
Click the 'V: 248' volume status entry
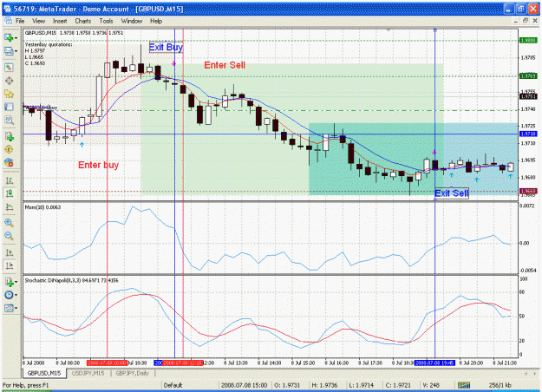click(x=431, y=385)
